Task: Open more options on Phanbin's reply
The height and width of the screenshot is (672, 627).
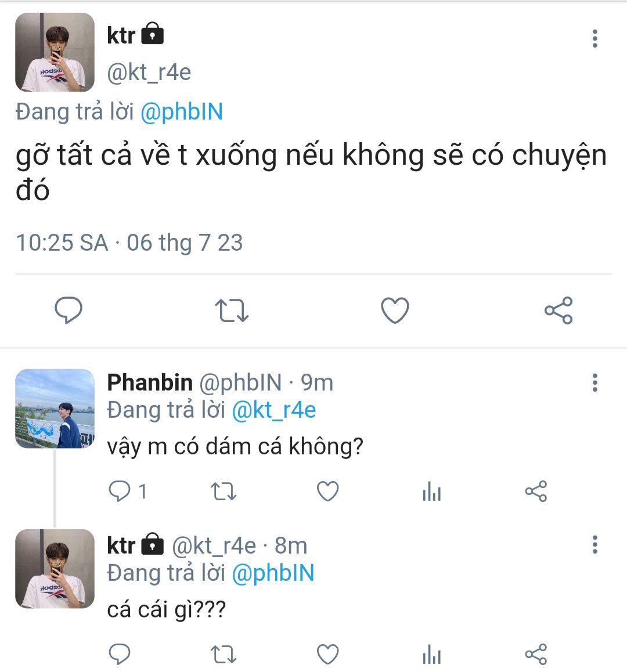Action: pos(594,383)
